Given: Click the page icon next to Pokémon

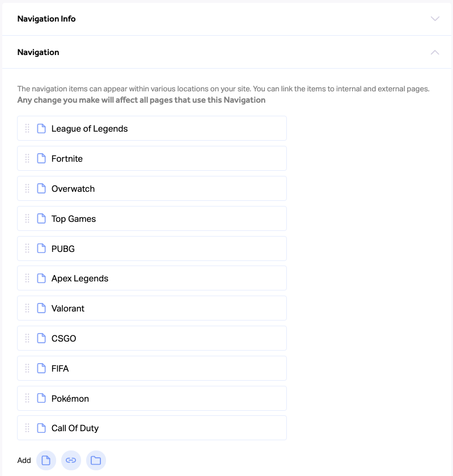Looking at the screenshot, I should (41, 398).
